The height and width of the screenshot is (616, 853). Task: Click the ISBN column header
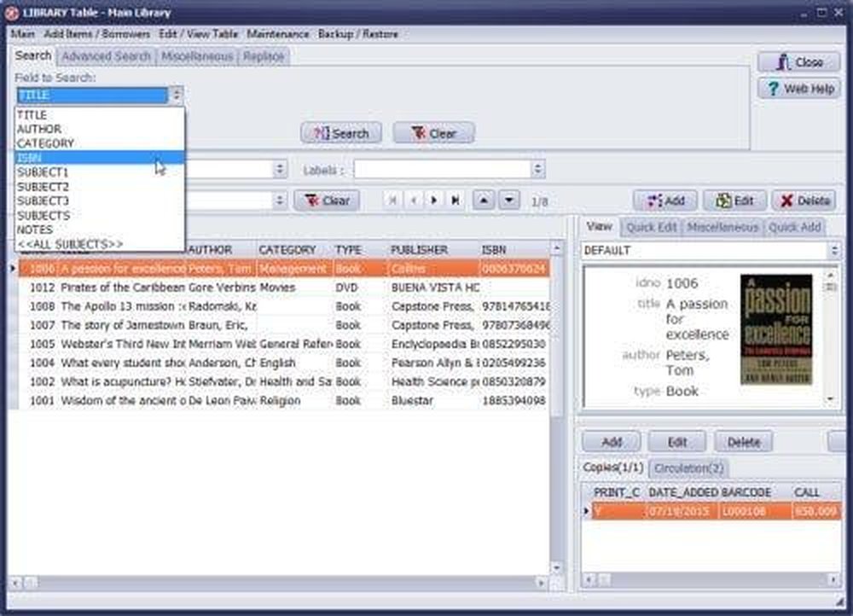pos(514,250)
